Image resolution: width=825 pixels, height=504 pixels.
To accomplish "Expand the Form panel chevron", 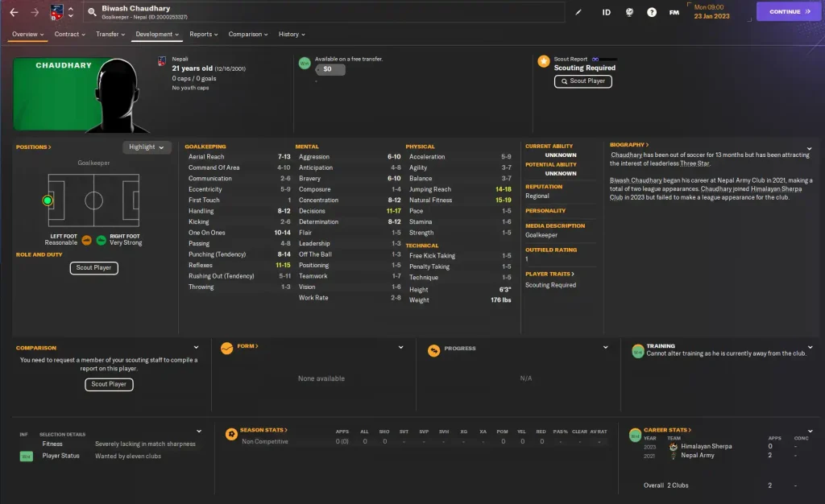I will 401,347.
